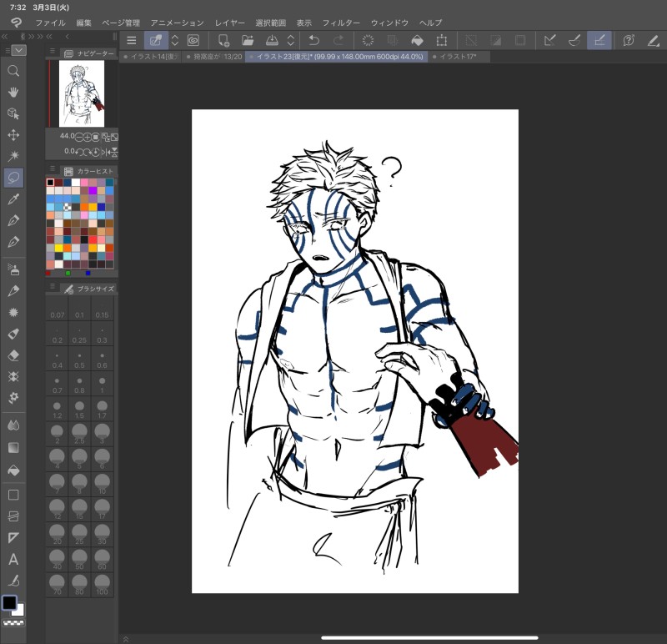The width and height of the screenshot is (667, 644).
Task: Select the Eyedropper tool
Action: click(x=13, y=199)
